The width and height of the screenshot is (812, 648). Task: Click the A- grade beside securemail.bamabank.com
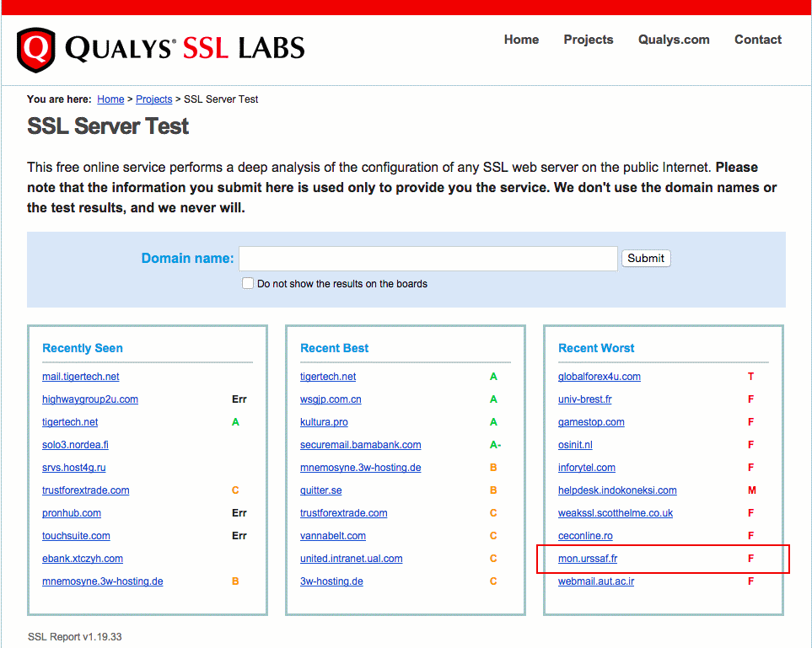pos(496,445)
